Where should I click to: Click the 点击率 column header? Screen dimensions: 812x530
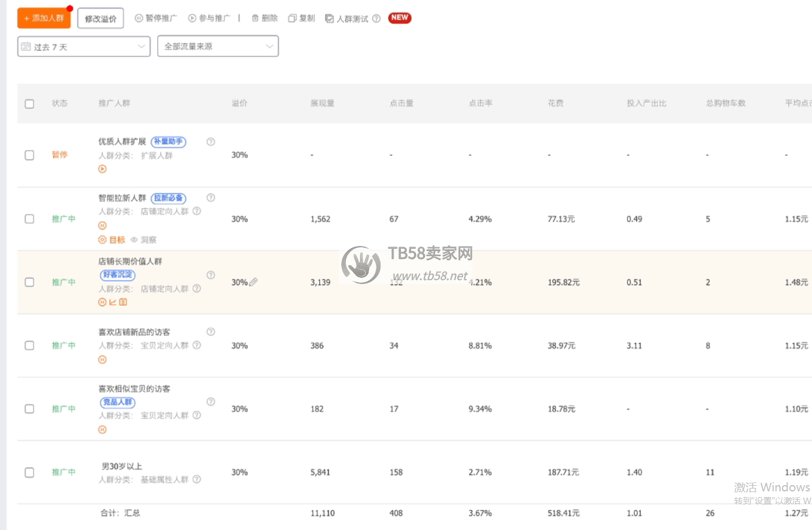click(x=480, y=103)
